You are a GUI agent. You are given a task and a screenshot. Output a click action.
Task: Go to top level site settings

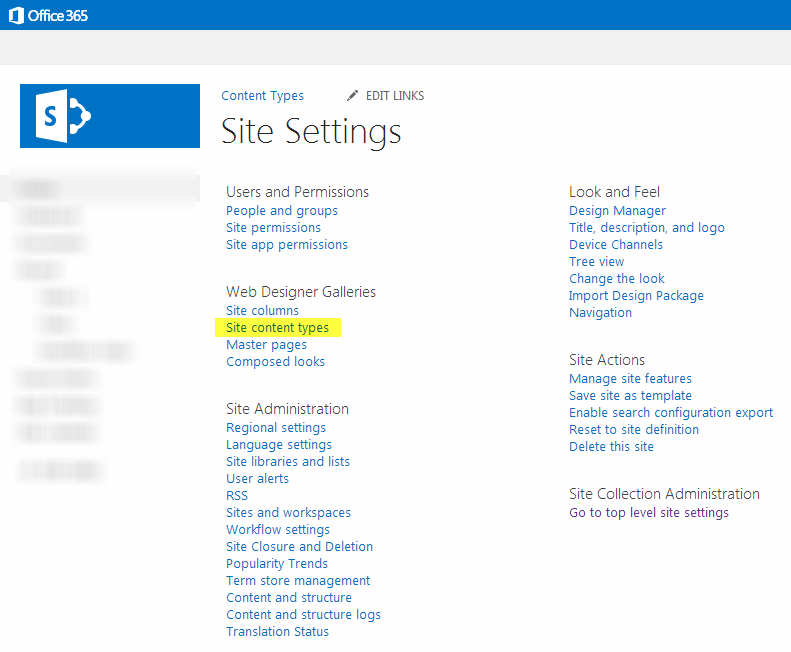pyautogui.click(x=648, y=513)
